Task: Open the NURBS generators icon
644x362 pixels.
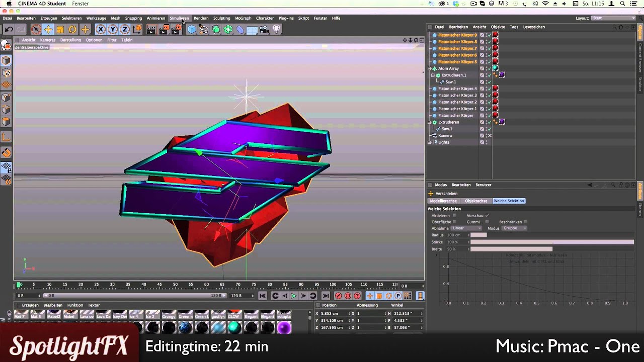Action: coord(216,29)
